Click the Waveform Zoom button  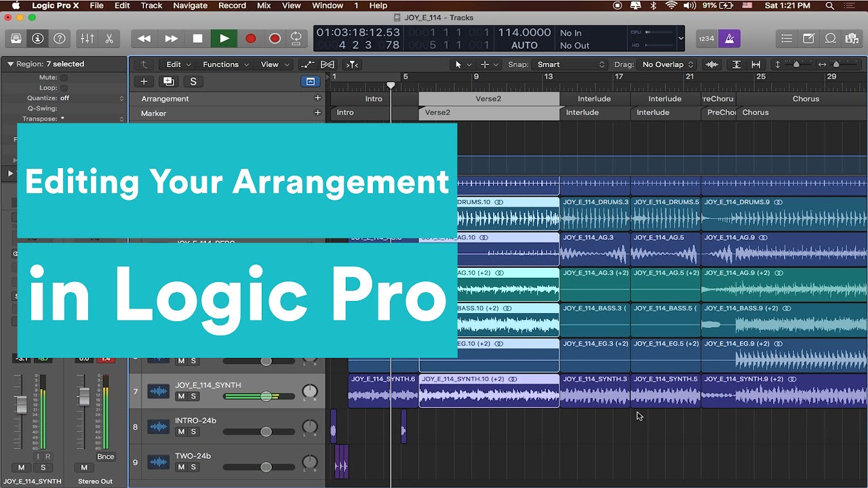point(712,64)
